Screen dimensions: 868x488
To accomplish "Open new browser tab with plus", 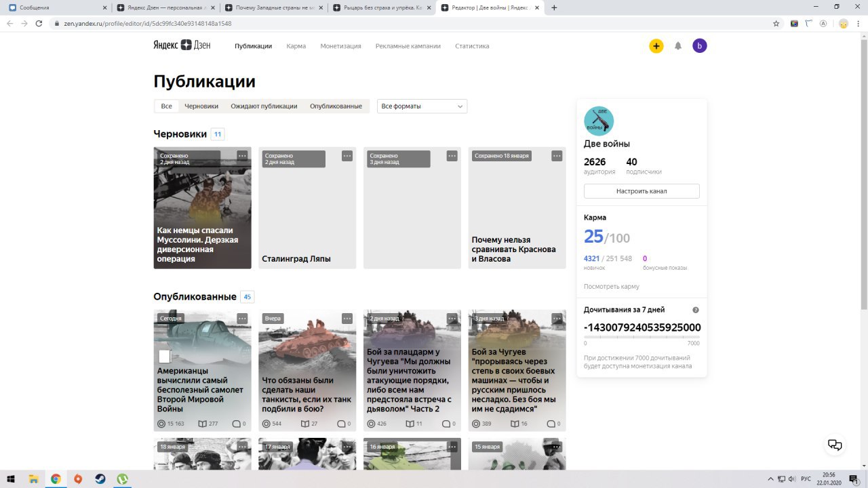I will (x=554, y=7).
